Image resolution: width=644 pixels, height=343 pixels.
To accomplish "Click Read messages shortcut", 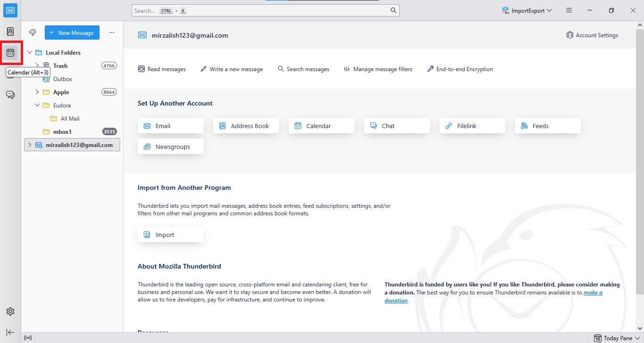I will coord(162,69).
